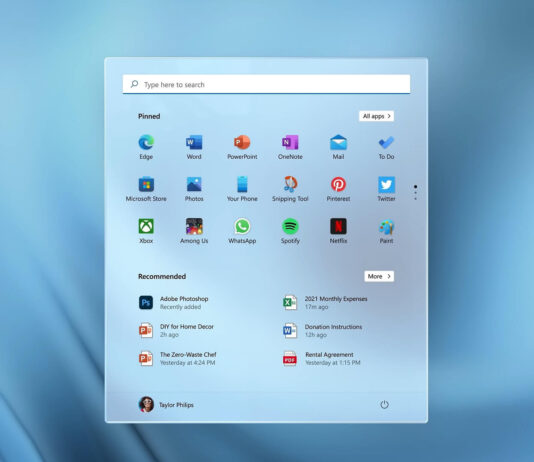Click the Type here to search box
This screenshot has height=462, width=534.
pos(266,84)
